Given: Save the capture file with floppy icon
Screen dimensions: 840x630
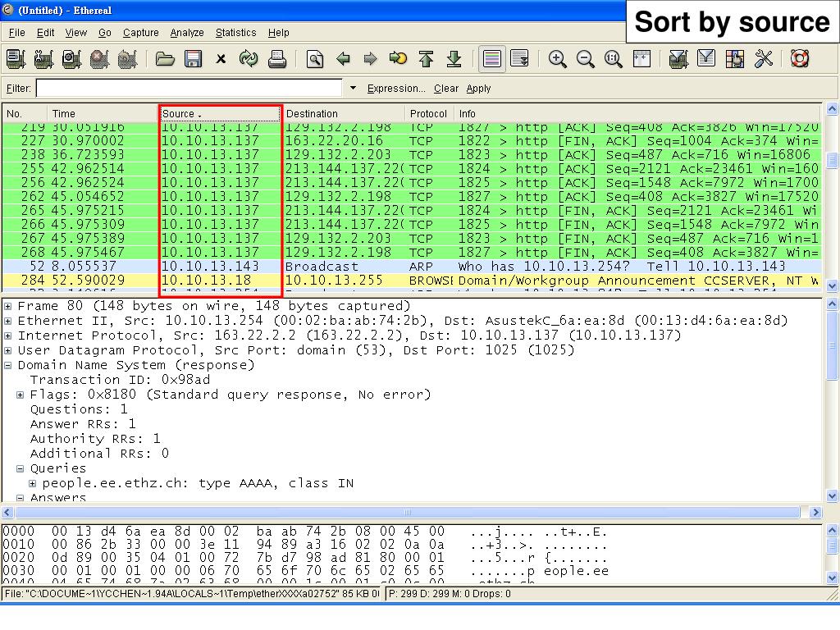Looking at the screenshot, I should pyautogui.click(x=193, y=59).
